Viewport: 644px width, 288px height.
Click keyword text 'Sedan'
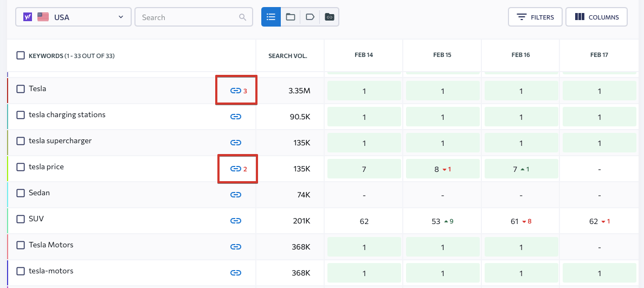(39, 193)
